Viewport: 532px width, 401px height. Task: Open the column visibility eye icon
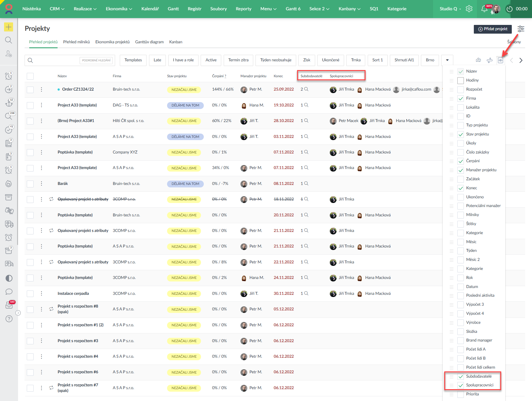[x=500, y=60]
